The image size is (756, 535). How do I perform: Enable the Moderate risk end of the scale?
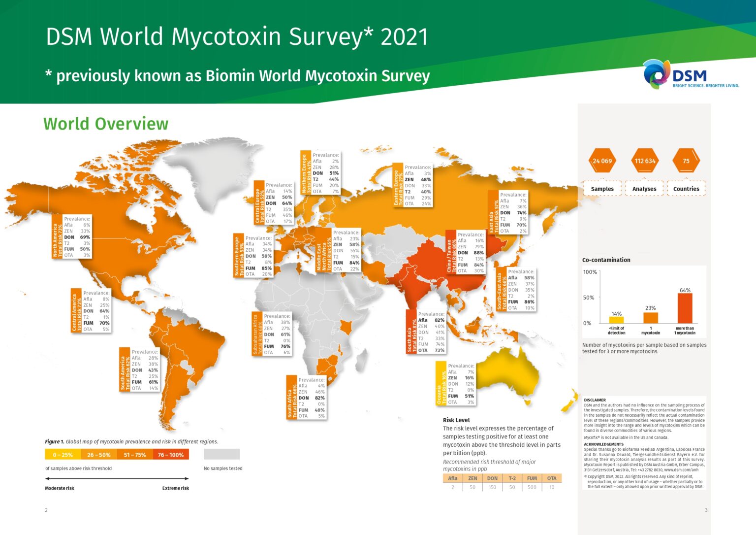tap(59, 488)
